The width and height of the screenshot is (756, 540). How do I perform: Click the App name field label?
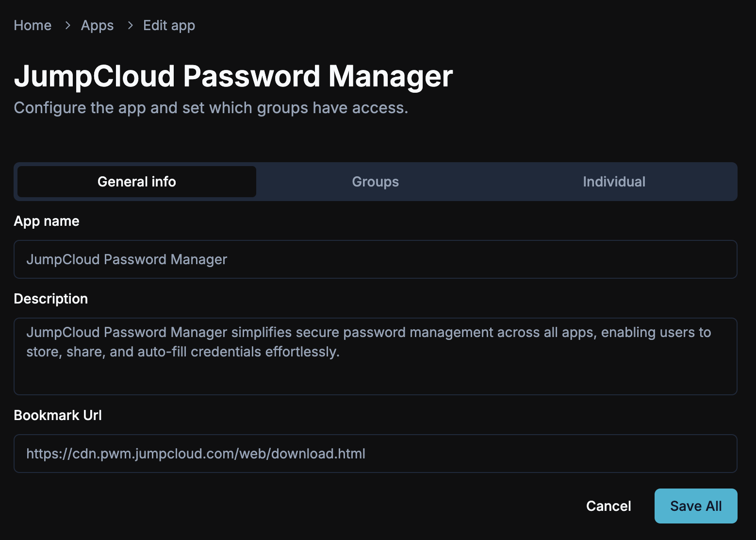pyautogui.click(x=47, y=221)
